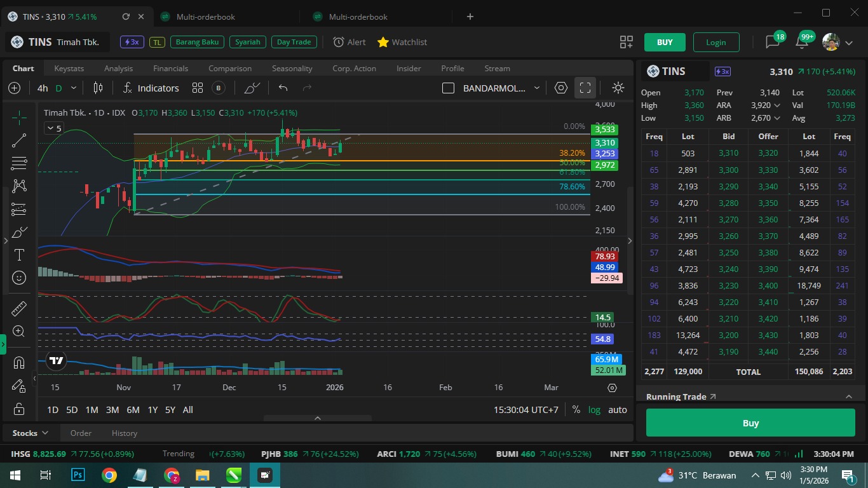Collapse the Running Trade section
Viewport: 868px width, 488px height.
coord(848,396)
